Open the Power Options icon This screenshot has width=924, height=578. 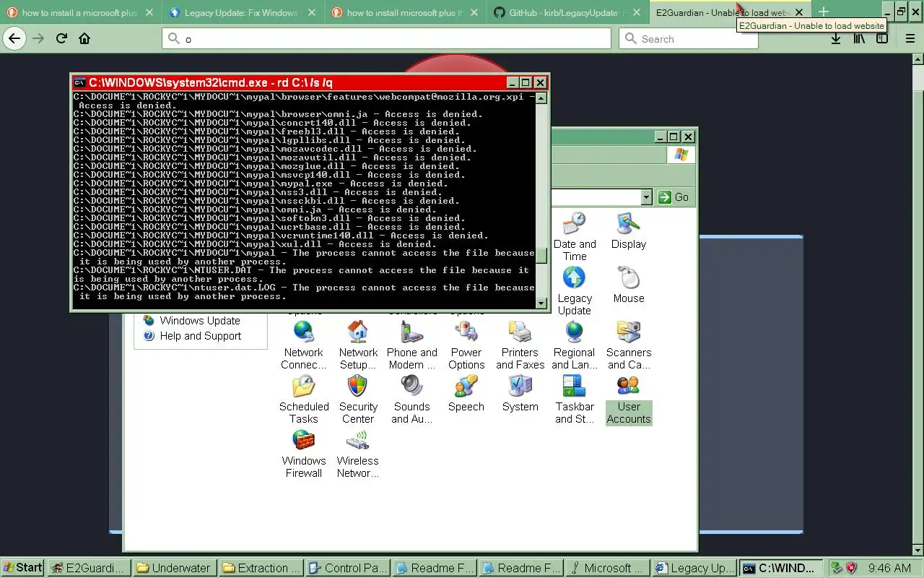(x=466, y=345)
